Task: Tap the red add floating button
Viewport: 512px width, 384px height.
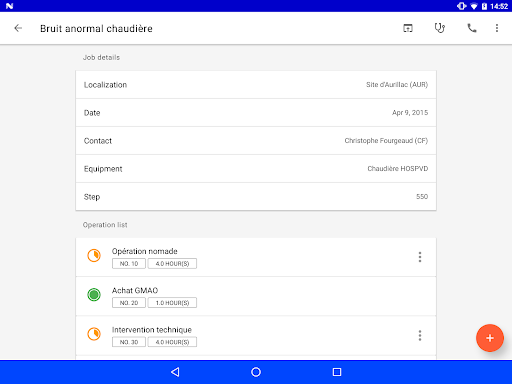Action: point(490,338)
